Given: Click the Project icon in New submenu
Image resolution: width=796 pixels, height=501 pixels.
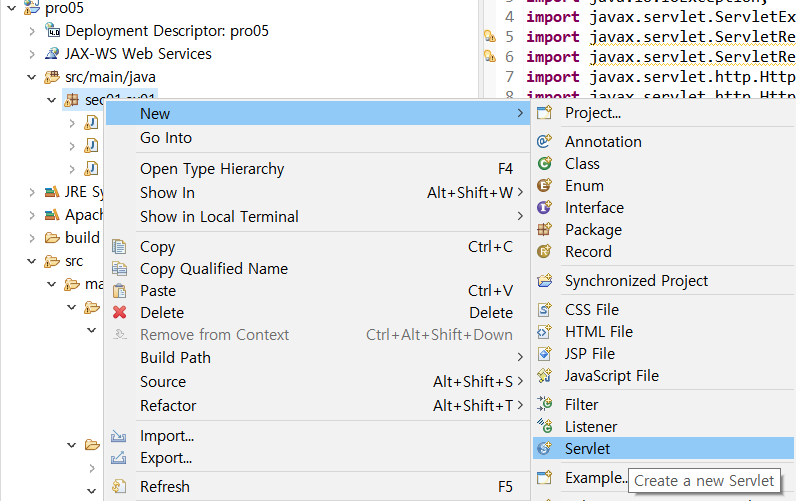Looking at the screenshot, I should click(544, 113).
